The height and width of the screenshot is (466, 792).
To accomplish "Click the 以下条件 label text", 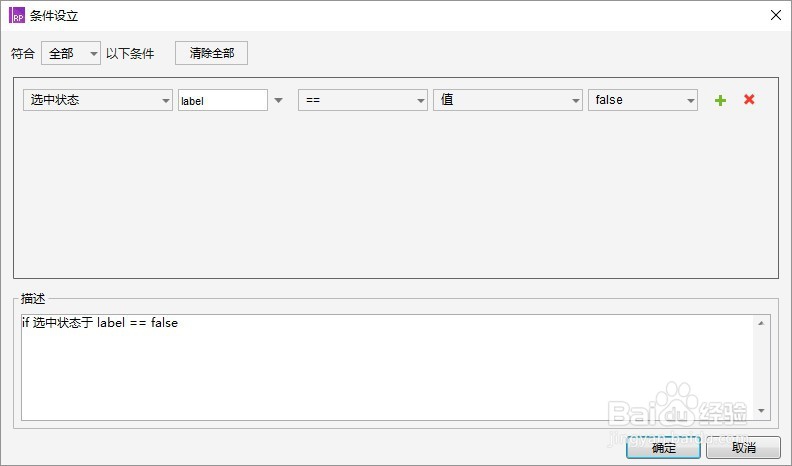I will pos(130,54).
